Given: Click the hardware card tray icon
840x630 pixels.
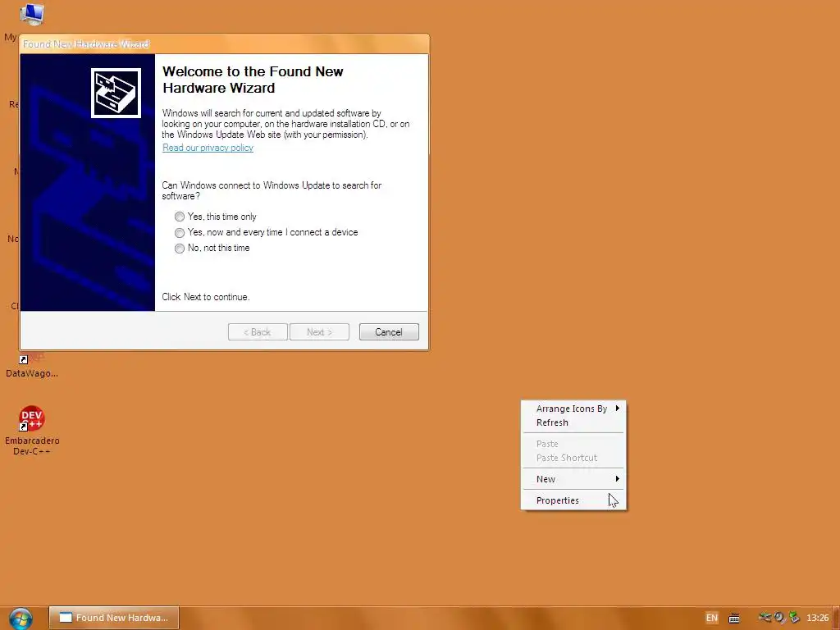Looking at the screenshot, I should point(765,618).
